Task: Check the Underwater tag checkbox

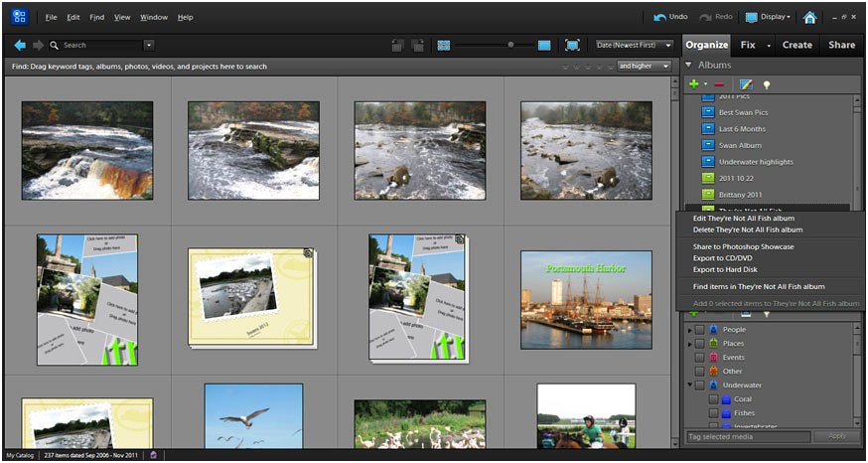Action: point(700,385)
